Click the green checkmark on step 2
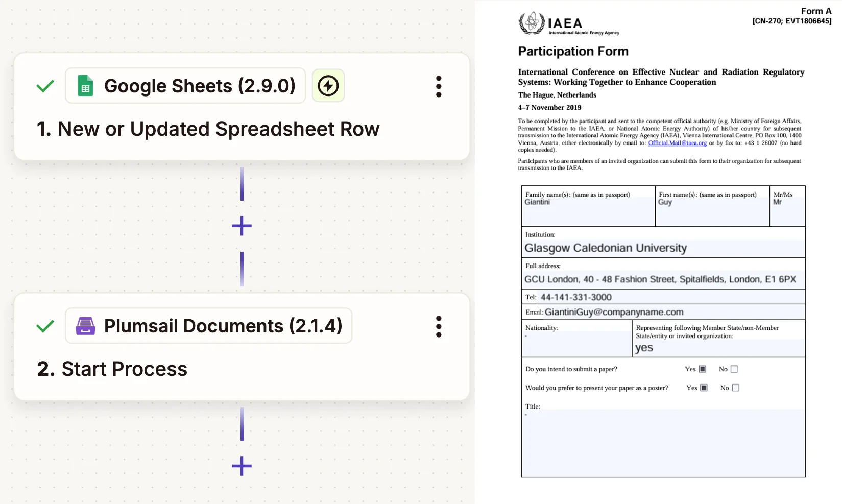Image resolution: width=842 pixels, height=504 pixels. (x=45, y=326)
